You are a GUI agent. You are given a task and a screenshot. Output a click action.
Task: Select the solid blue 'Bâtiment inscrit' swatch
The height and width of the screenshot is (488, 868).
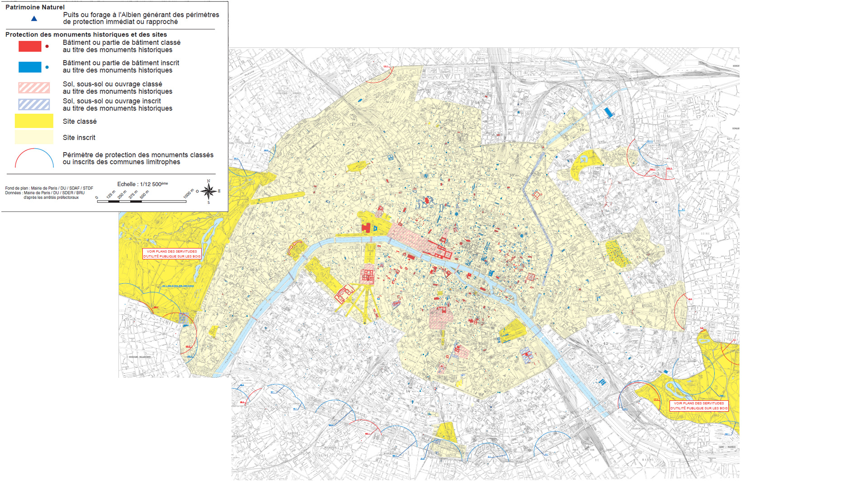[x=30, y=67]
